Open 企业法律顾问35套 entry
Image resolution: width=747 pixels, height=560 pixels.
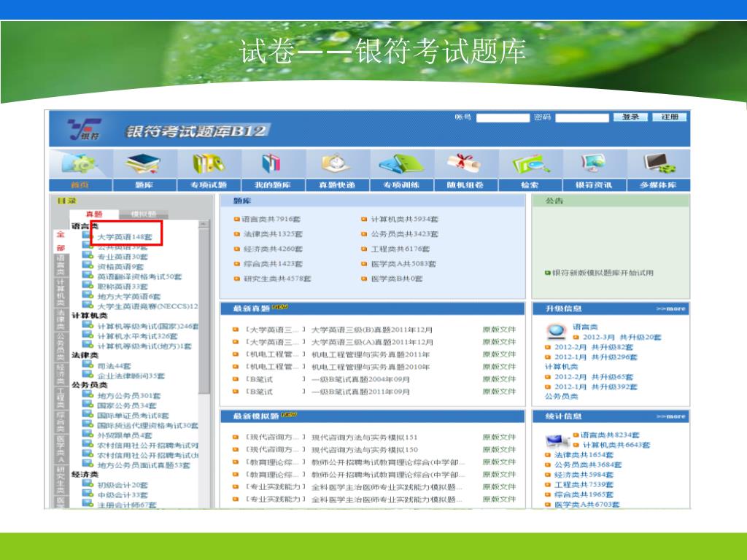[x=131, y=376]
